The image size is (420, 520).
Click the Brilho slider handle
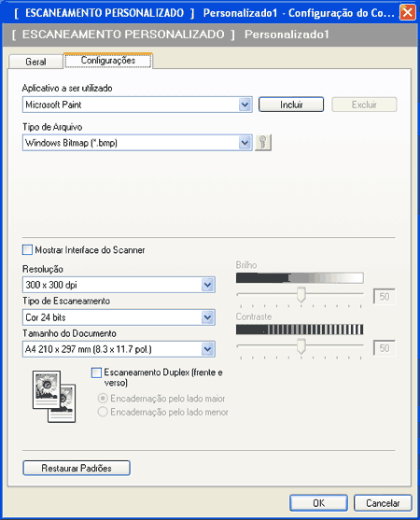click(301, 295)
